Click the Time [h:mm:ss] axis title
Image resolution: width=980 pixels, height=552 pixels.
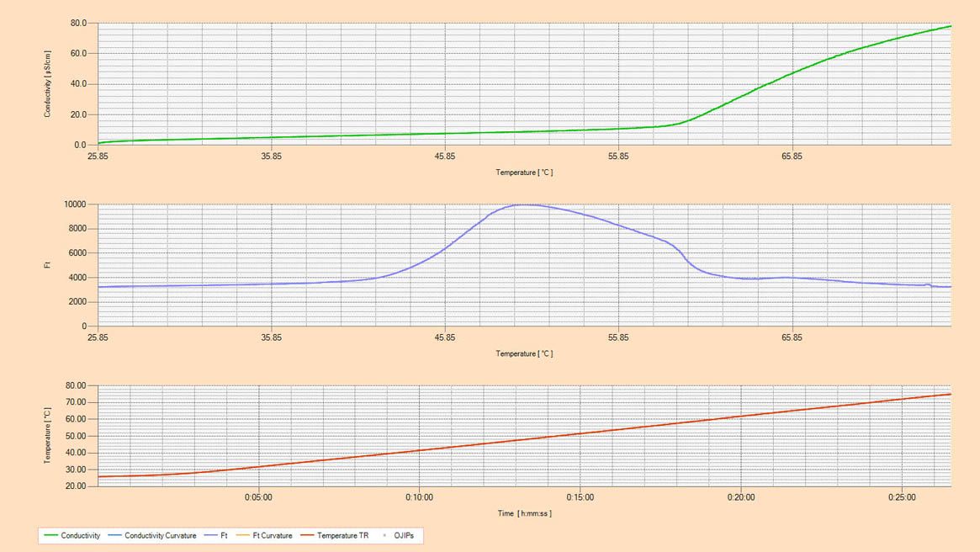[524, 513]
